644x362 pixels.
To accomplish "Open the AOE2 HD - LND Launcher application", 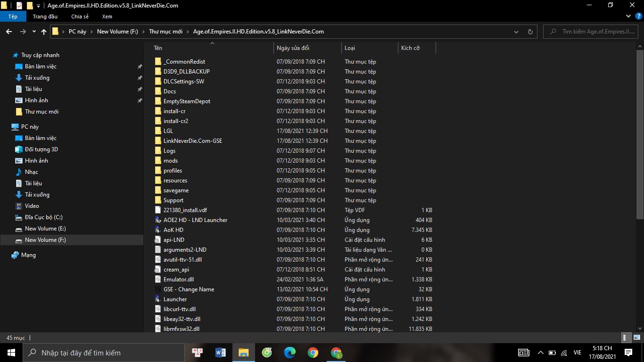I will tap(195, 220).
